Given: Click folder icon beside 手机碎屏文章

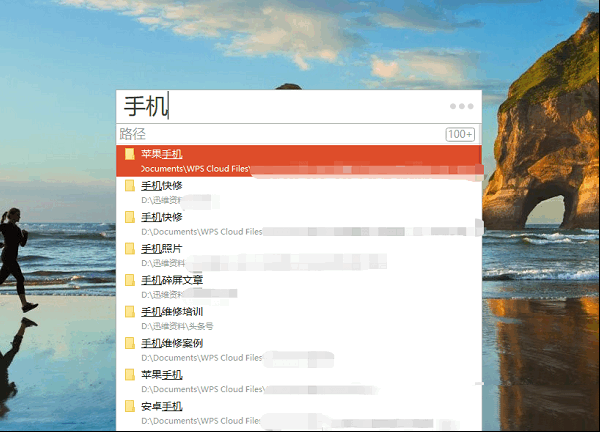Looking at the screenshot, I should (x=129, y=280).
